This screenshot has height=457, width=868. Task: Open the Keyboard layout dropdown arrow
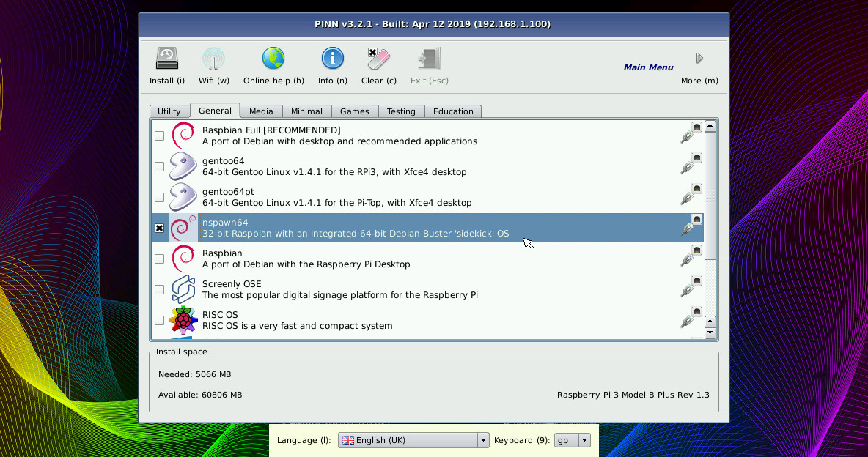pos(584,440)
